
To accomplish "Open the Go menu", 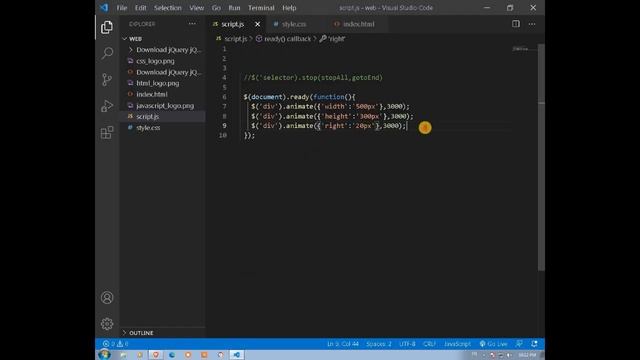I will [216, 8].
